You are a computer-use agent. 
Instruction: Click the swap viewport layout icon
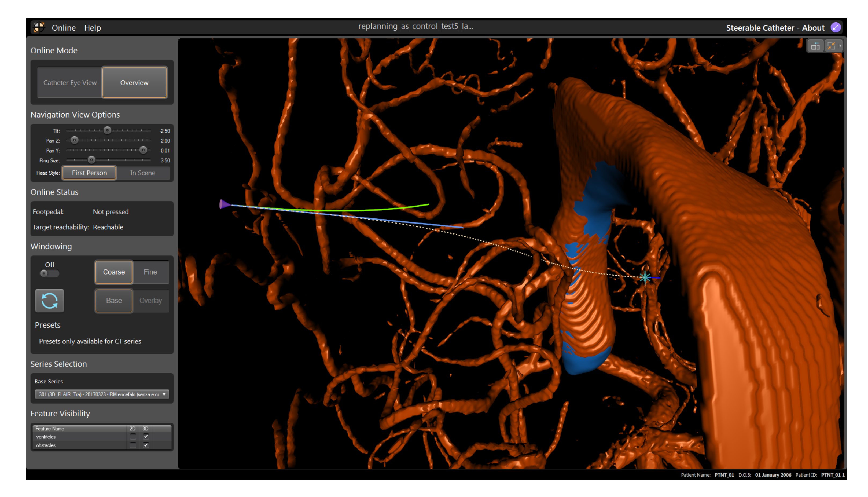tap(815, 46)
